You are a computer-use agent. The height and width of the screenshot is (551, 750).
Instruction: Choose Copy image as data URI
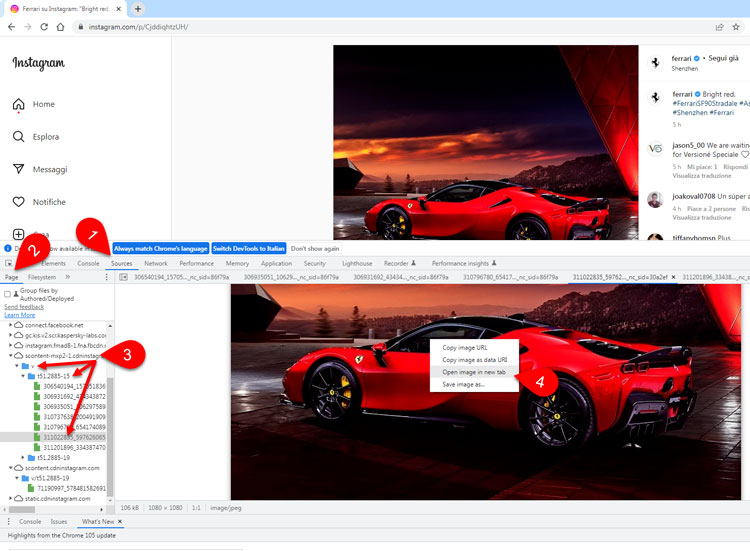pos(474,360)
